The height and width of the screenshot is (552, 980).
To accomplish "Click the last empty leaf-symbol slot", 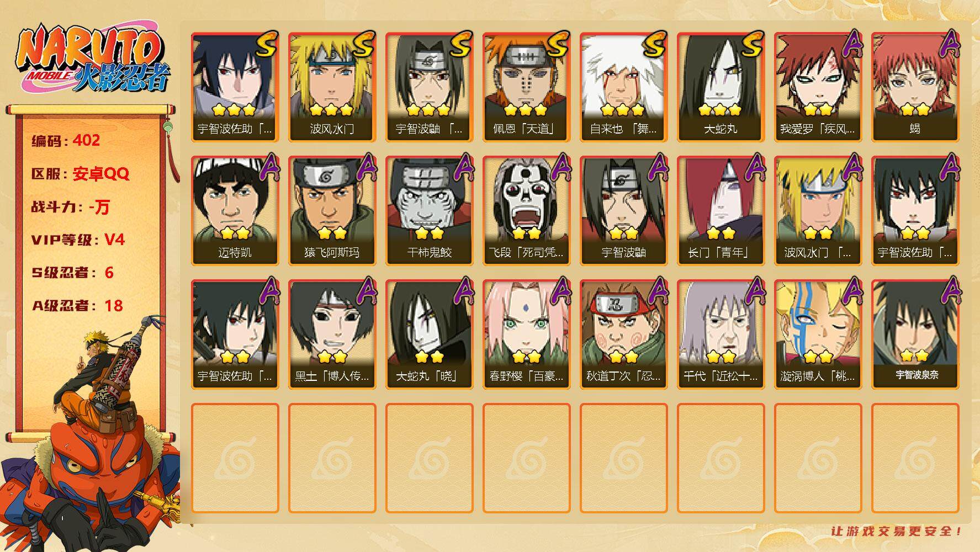I will [915, 458].
